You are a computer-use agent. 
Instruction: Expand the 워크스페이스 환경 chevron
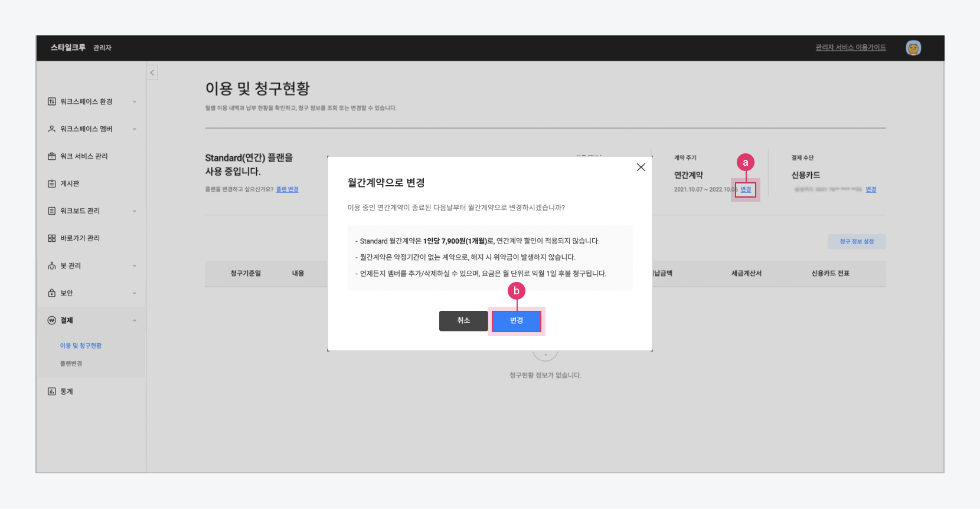[x=135, y=101]
